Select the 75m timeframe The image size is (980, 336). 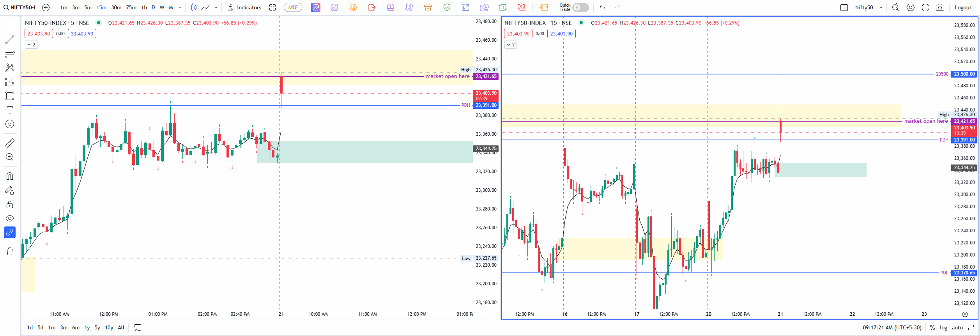131,7
